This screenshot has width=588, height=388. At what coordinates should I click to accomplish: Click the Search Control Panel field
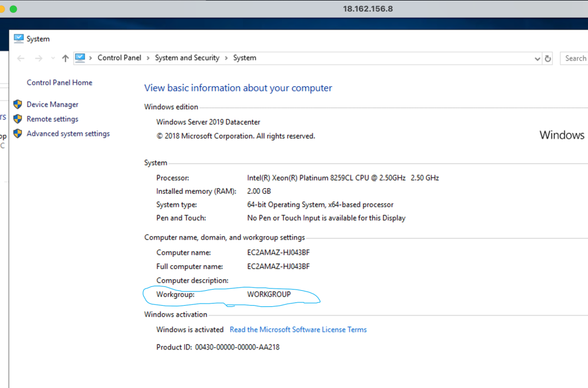point(574,58)
